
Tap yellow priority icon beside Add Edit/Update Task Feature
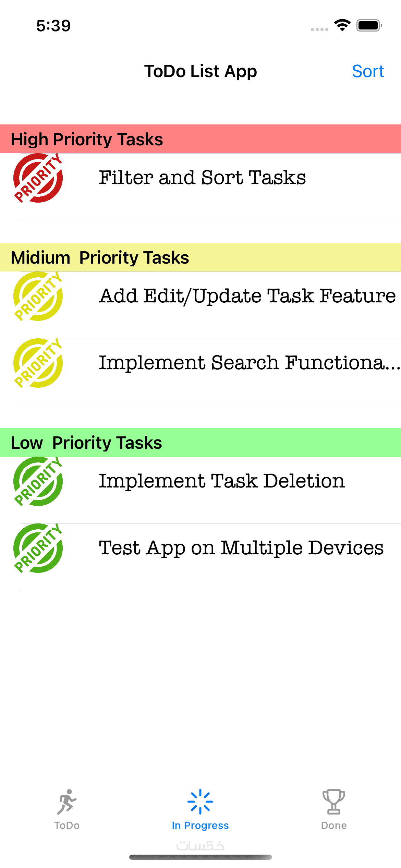coord(38,296)
